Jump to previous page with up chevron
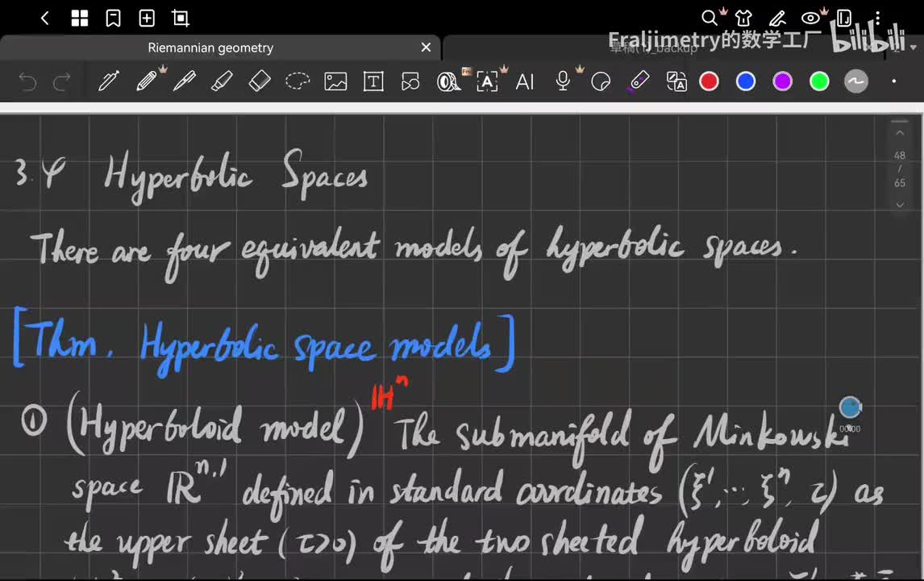Image resolution: width=924 pixels, height=581 pixels. coord(900,133)
